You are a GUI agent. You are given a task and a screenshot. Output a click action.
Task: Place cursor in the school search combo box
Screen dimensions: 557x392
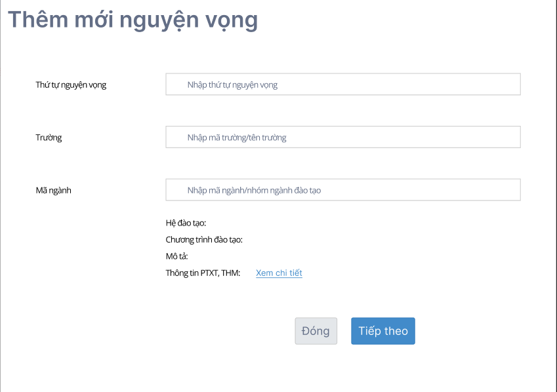click(x=342, y=138)
